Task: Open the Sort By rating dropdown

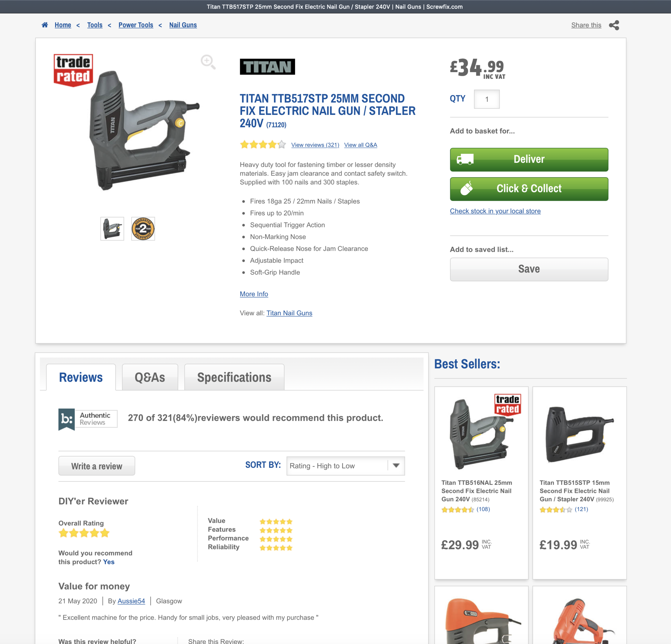Action: (x=345, y=466)
